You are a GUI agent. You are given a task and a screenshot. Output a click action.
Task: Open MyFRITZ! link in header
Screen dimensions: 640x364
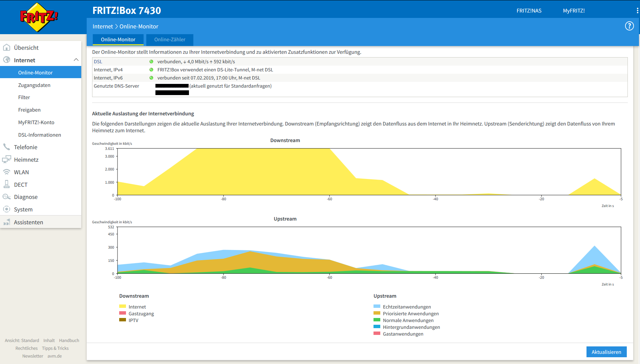point(574,11)
